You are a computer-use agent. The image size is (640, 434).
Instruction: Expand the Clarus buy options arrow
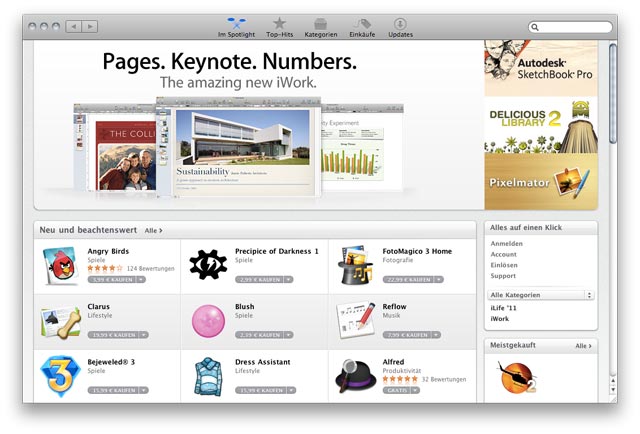(144, 335)
